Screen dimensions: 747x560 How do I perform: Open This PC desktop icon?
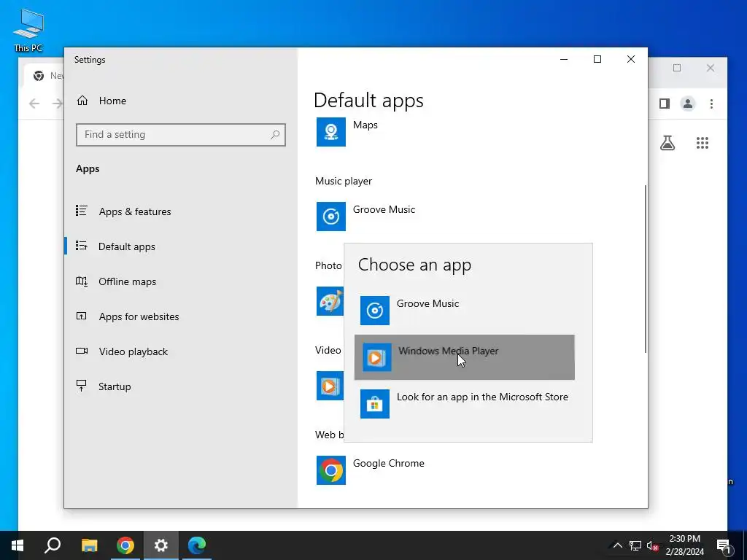click(x=28, y=30)
